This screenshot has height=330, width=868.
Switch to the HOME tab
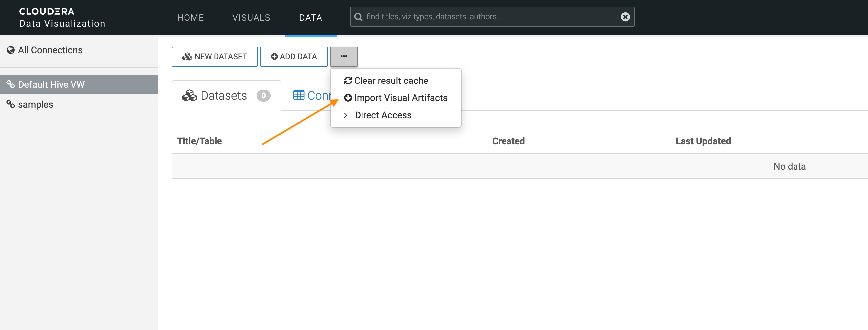coord(190,17)
